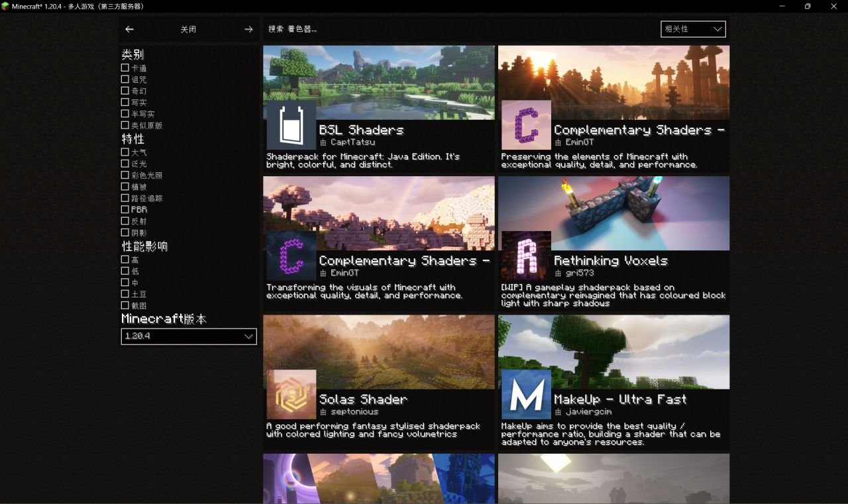This screenshot has height=504, width=848.
Task: Click the Minecraft版本 heading
Action: pos(164,319)
